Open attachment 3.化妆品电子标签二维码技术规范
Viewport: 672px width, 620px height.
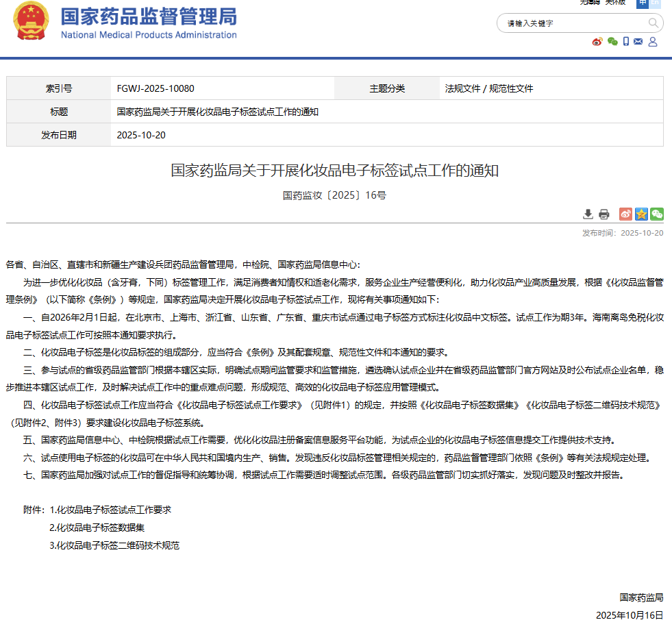tap(114, 545)
